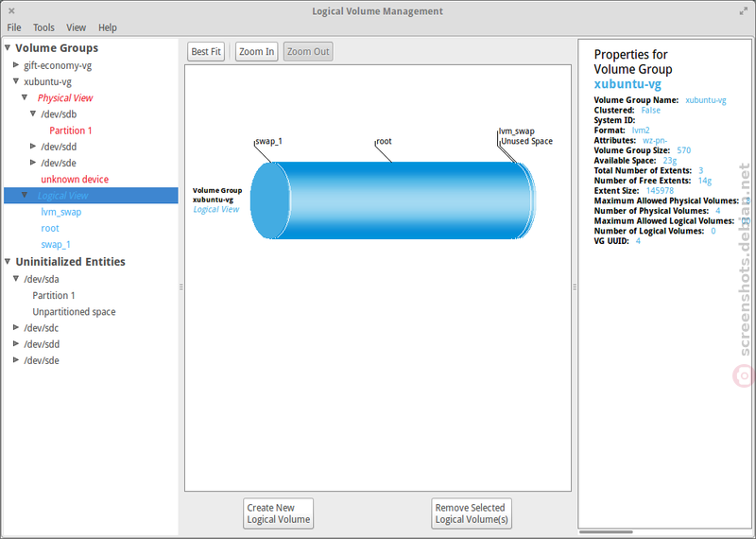Click the root label above the cylinder
Screen dimensions: 756x539
tap(384, 142)
